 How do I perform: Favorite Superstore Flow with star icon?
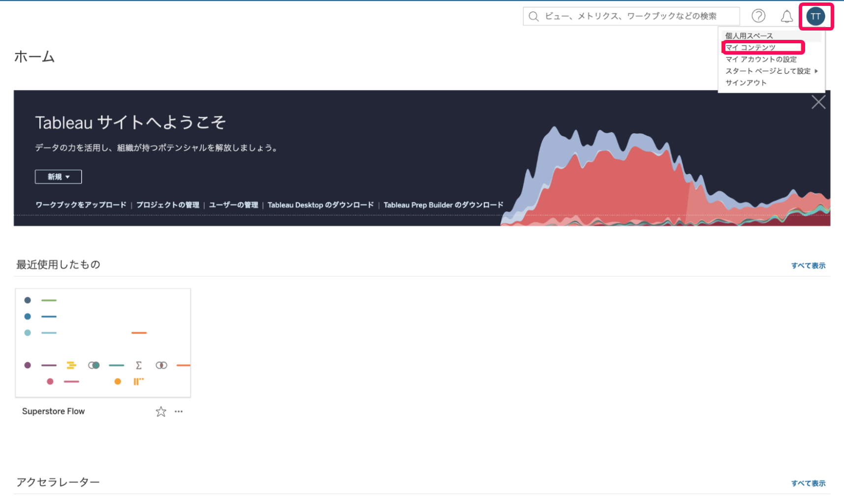pos(161,411)
